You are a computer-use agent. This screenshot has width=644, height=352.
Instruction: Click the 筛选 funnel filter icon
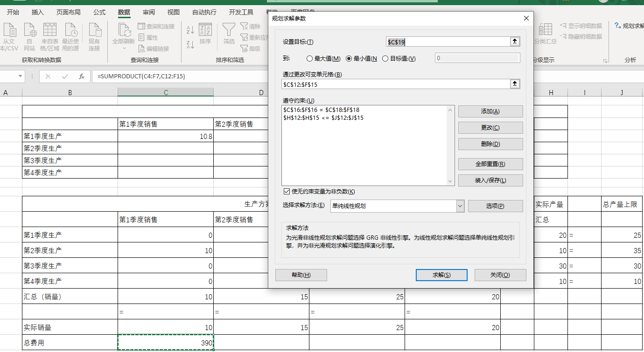click(229, 31)
